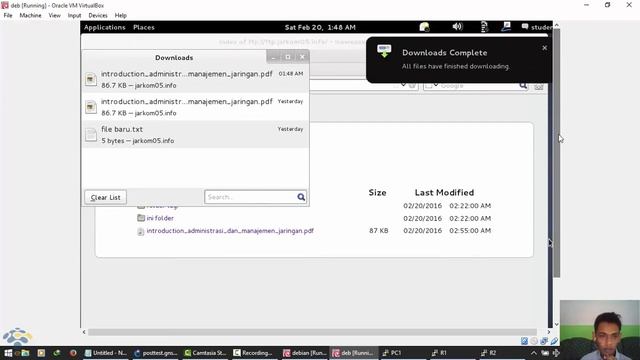Open the GNOME Places menu

pos(144,27)
